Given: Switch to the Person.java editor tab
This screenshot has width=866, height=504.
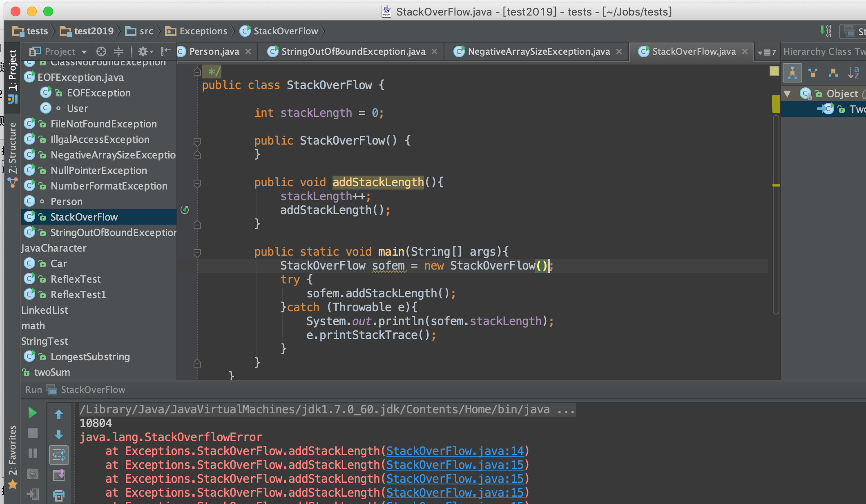Looking at the screenshot, I should tap(214, 51).
